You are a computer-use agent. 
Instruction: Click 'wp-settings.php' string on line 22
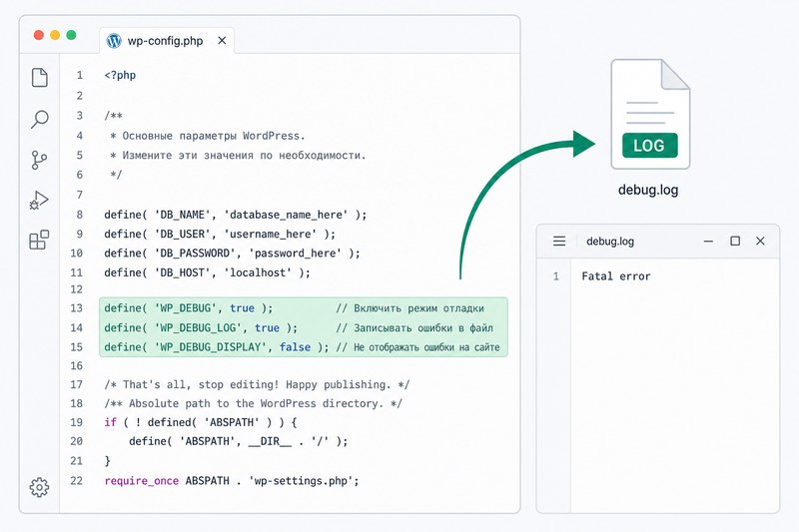point(302,481)
